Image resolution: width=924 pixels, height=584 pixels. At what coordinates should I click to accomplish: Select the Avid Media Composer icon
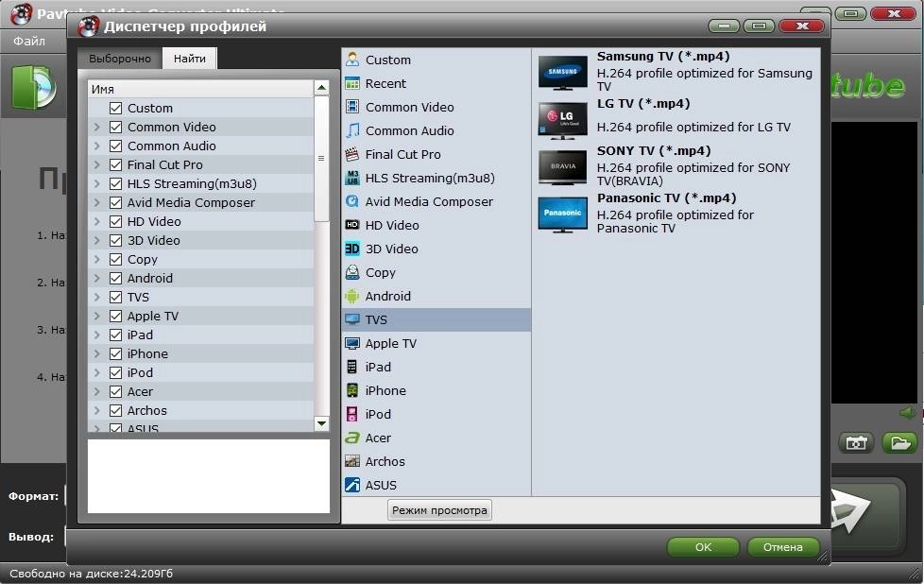pyautogui.click(x=352, y=201)
